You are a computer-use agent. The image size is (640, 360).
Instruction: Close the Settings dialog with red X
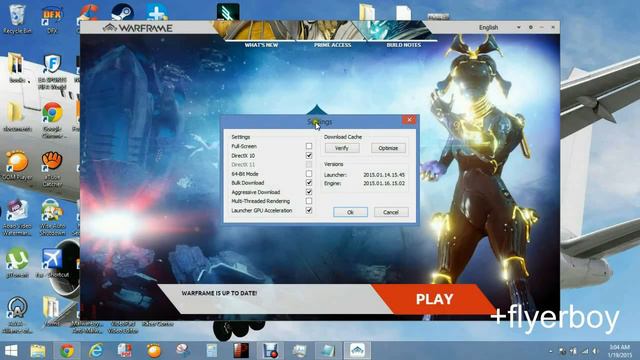point(409,120)
